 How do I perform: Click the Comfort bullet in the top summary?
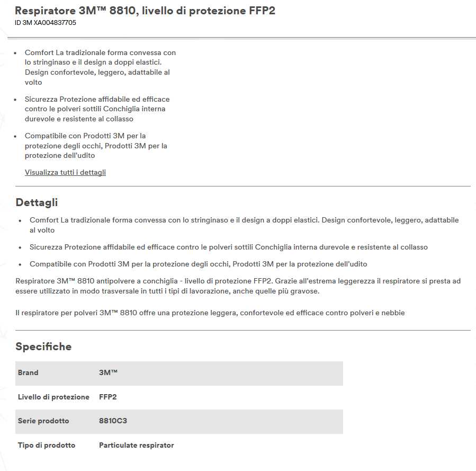coord(100,67)
